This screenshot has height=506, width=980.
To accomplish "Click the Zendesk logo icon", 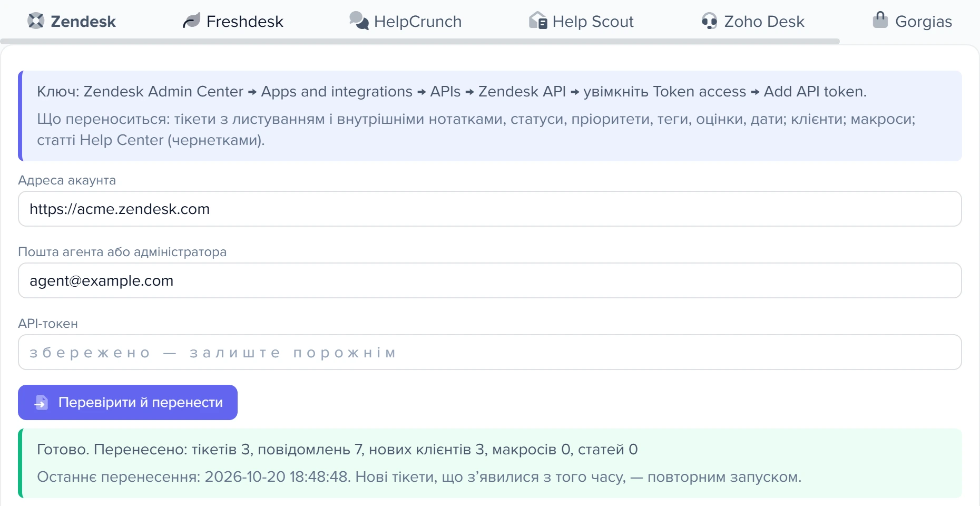I will pyautogui.click(x=36, y=21).
